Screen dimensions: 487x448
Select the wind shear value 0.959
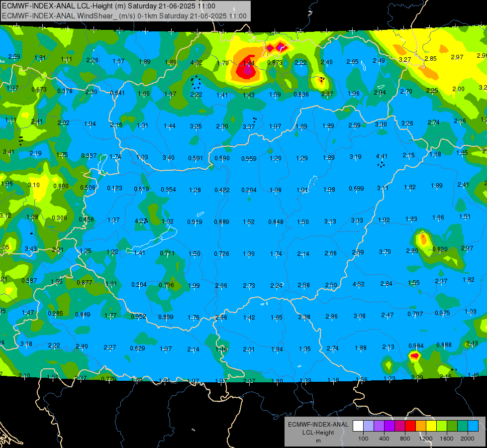249,159
